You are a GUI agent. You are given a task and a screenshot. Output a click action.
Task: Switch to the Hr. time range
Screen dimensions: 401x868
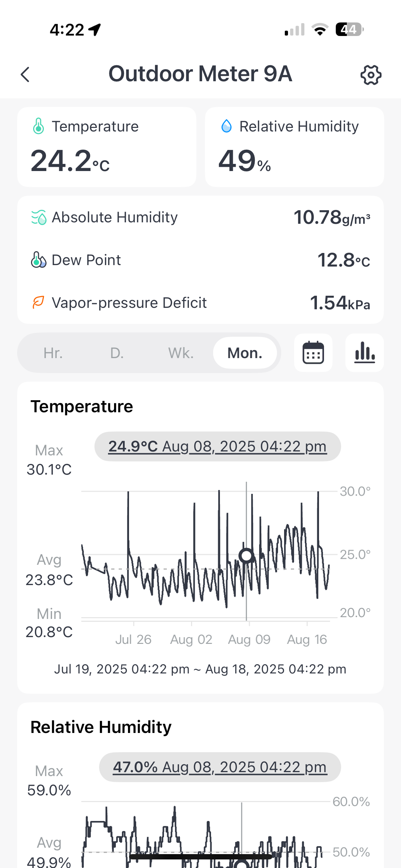(x=53, y=353)
